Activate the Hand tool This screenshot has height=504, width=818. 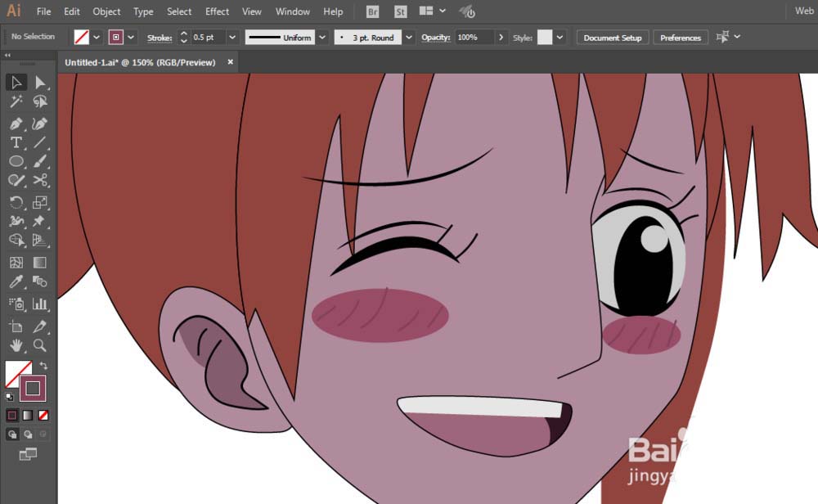point(16,345)
